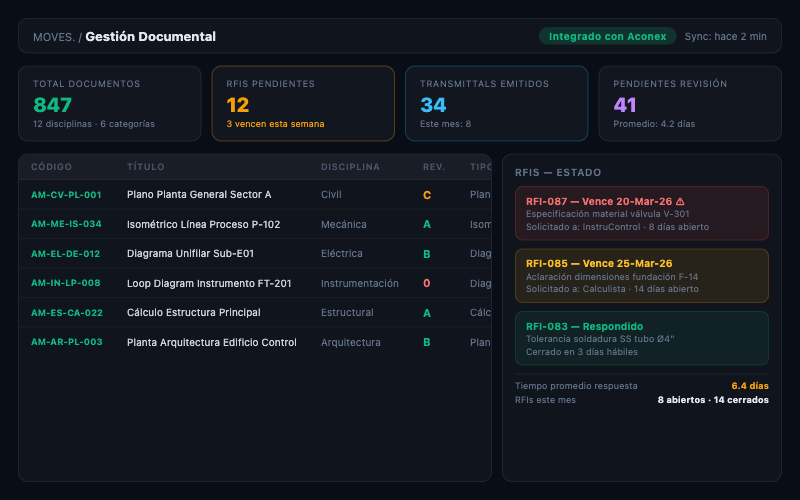Image resolution: width=800 pixels, height=500 pixels.
Task: Sort table by Disciplina column header
Action: [350, 167]
